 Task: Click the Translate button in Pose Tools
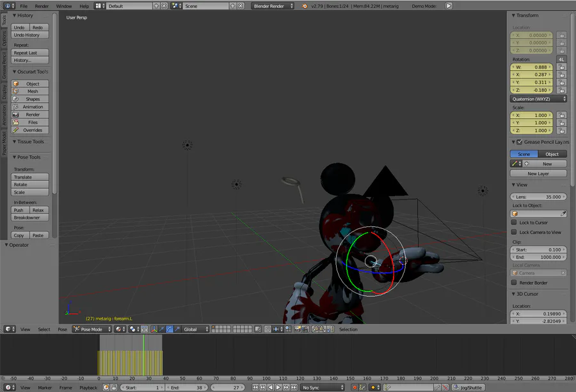29,177
